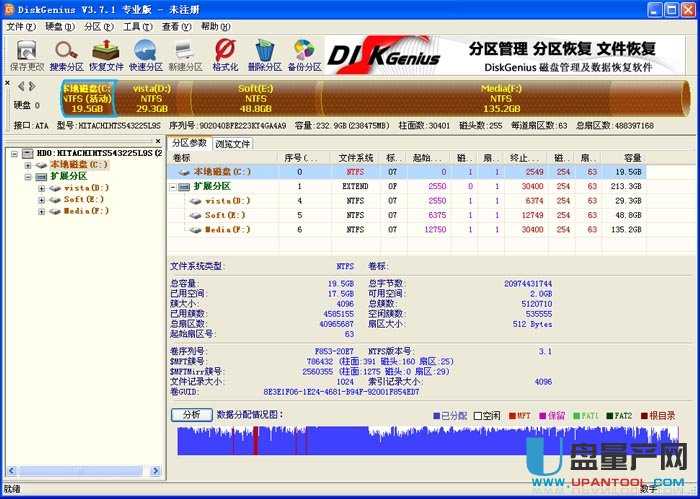Expand the Soft(E:) node in tree
Screen dimensions: 700x499
click(x=41, y=199)
